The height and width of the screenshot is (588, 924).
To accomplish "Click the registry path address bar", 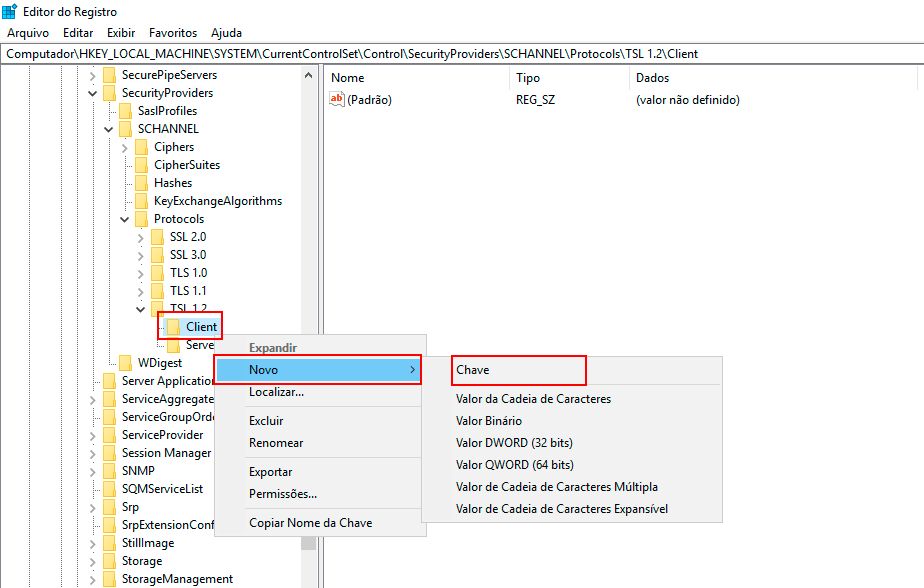I will pos(462,54).
